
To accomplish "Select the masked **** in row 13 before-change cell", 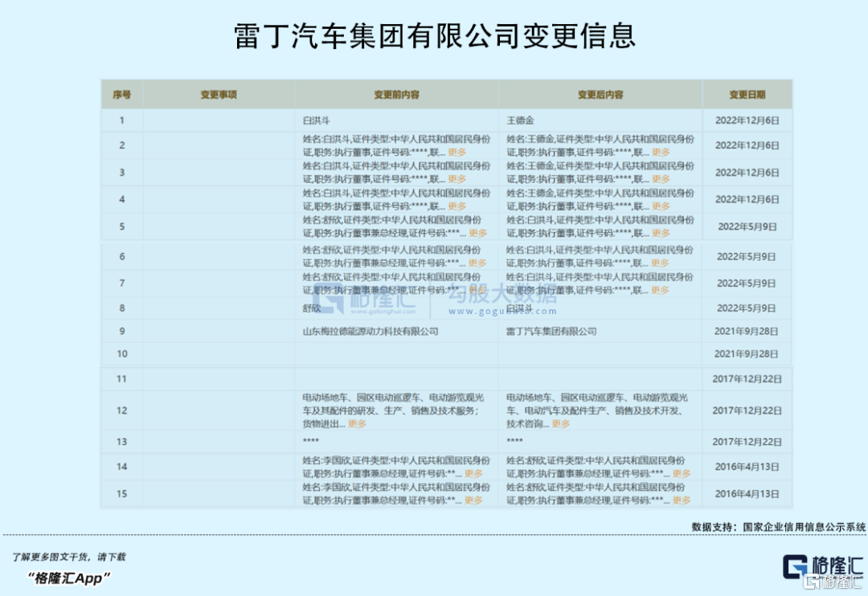I will click(x=310, y=441).
